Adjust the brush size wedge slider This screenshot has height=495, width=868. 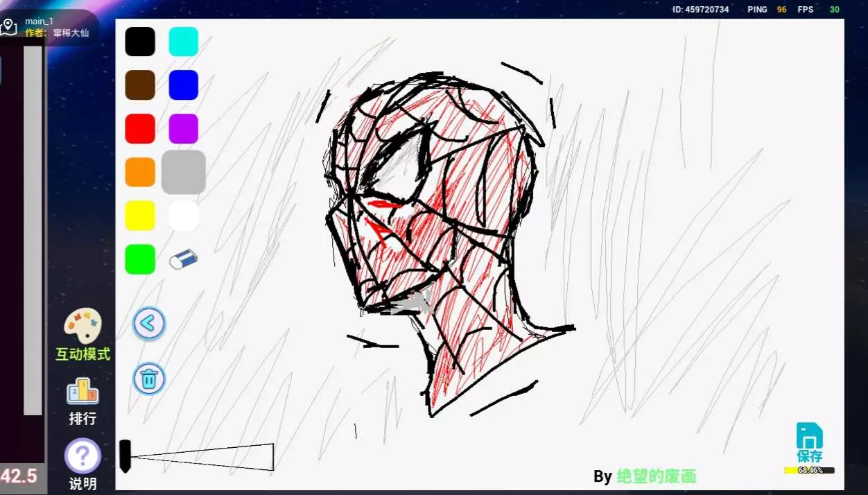[202, 457]
